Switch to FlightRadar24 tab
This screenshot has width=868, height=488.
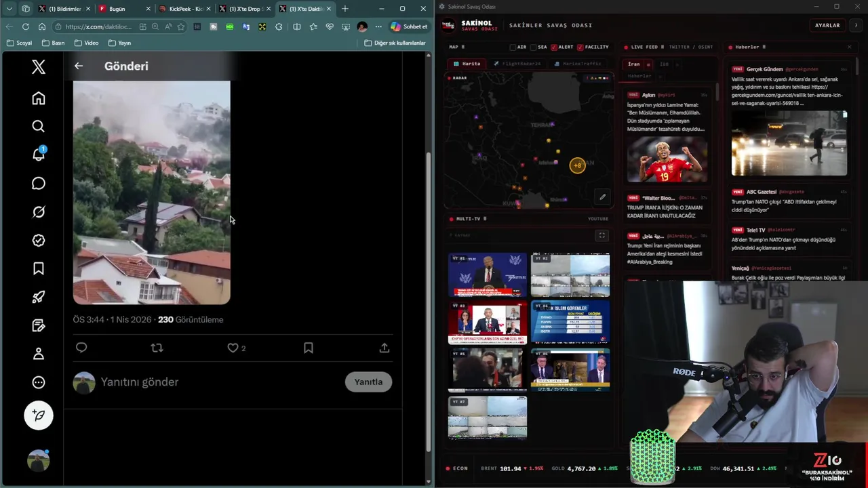517,64
